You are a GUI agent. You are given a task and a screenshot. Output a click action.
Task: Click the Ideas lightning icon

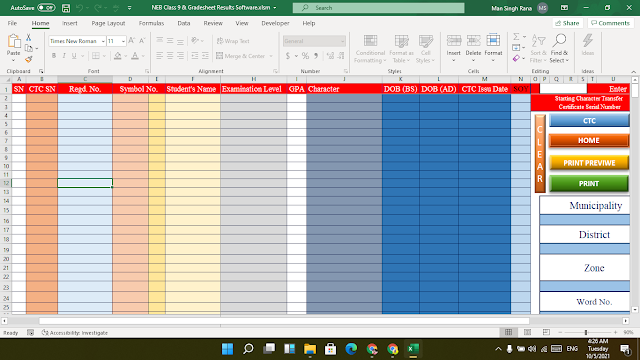pos(588,40)
